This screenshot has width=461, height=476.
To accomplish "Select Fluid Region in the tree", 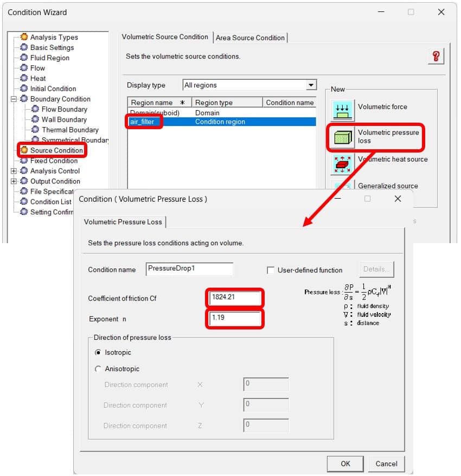I will [x=50, y=58].
